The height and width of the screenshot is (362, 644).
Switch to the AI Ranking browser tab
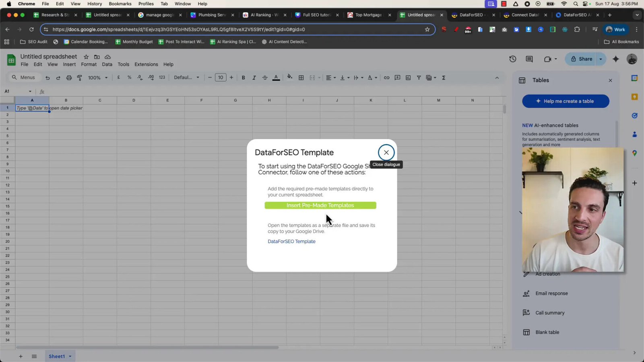click(x=264, y=15)
